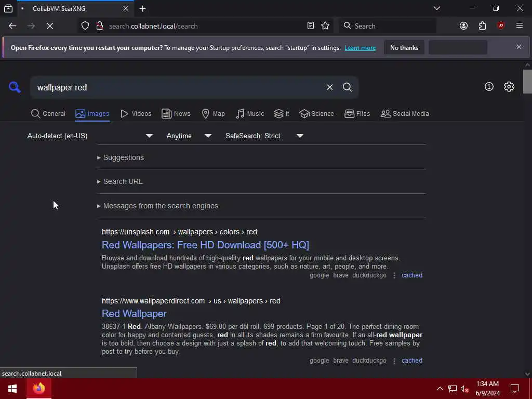The image size is (532, 399).
Task: Open the SearXNG about info icon
Action: point(489,87)
